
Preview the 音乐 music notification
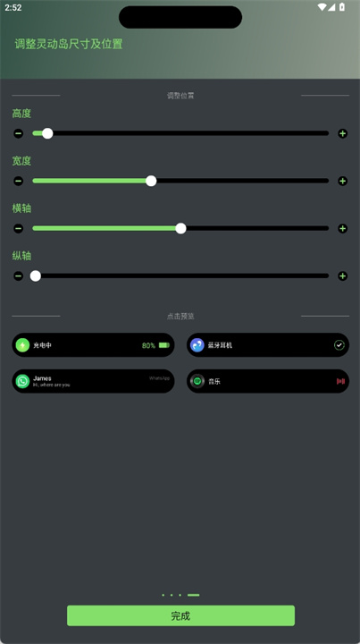(x=268, y=381)
